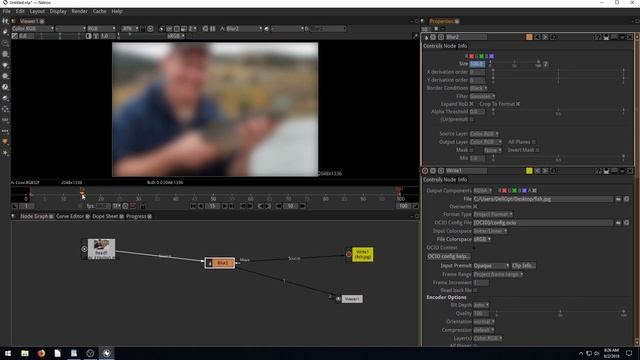The image size is (640, 360).
Task: Adjust the Blur2 Alpha Threshold slider
Action: point(558,111)
